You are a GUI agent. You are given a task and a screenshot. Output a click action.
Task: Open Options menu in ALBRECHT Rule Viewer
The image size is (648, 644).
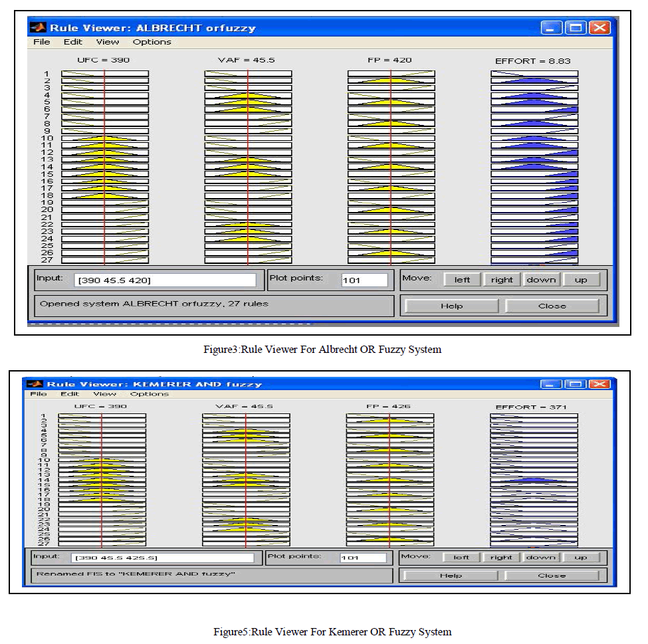[x=152, y=42]
